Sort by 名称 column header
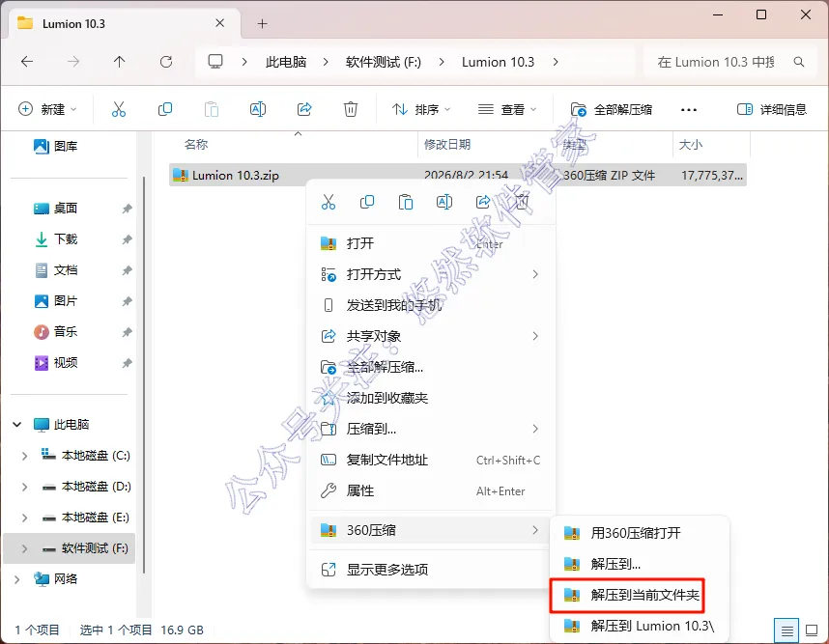The height and width of the screenshot is (644, 829). point(196,144)
